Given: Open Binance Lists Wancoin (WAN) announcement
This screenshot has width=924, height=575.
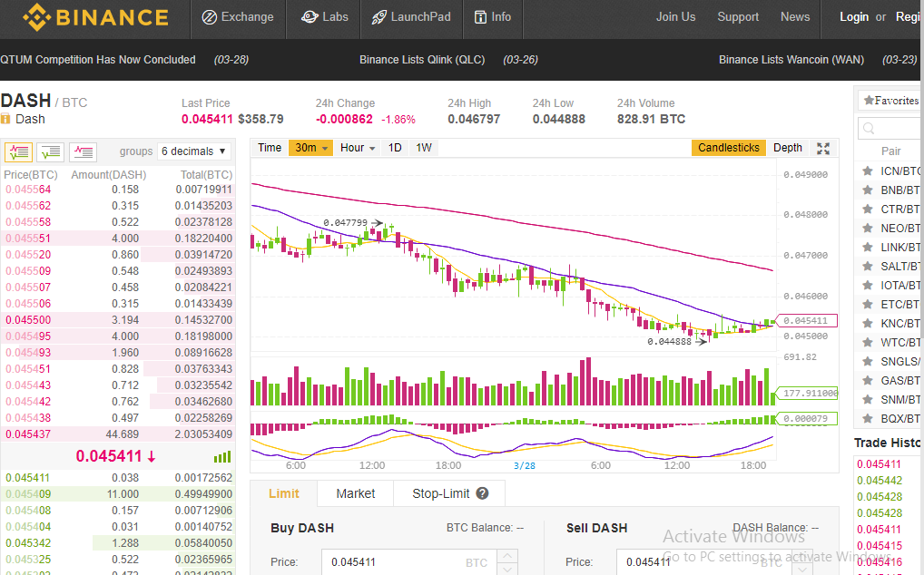Looking at the screenshot, I should coord(791,60).
